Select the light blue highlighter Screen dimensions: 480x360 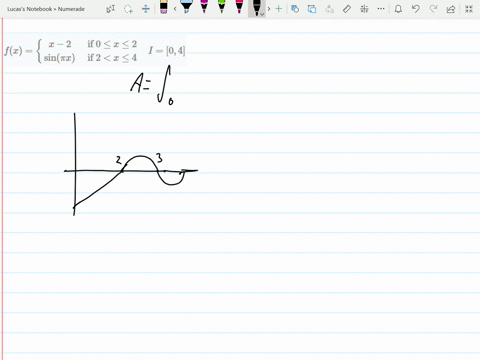tap(186, 7)
